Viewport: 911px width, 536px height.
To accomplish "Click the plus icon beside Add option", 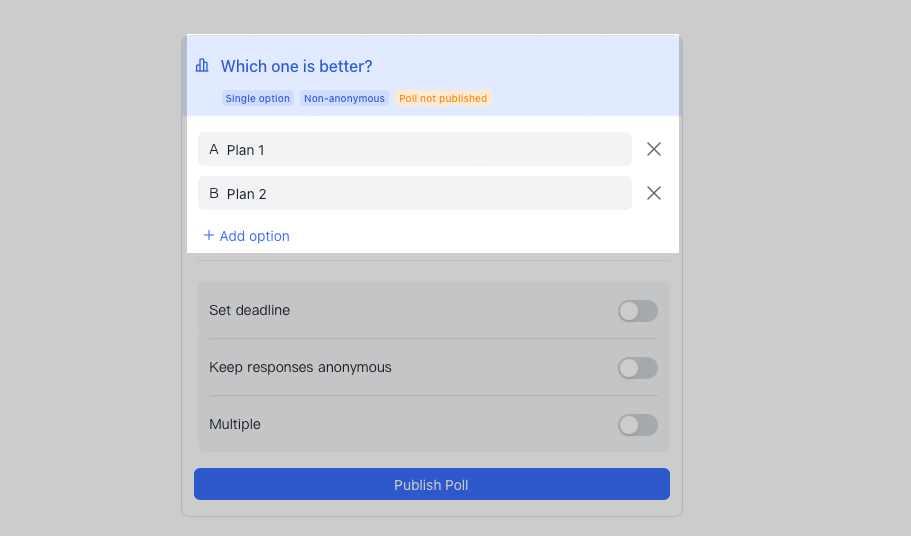I will [209, 236].
